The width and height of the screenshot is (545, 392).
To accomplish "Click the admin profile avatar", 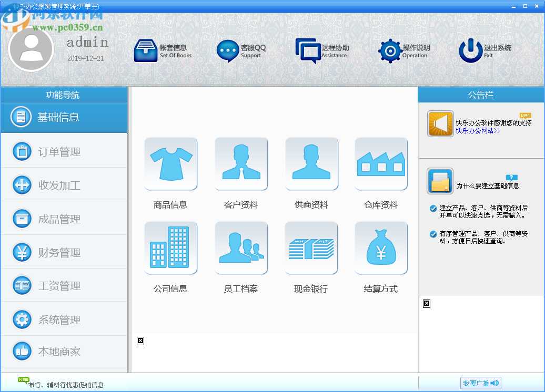I will (31, 50).
